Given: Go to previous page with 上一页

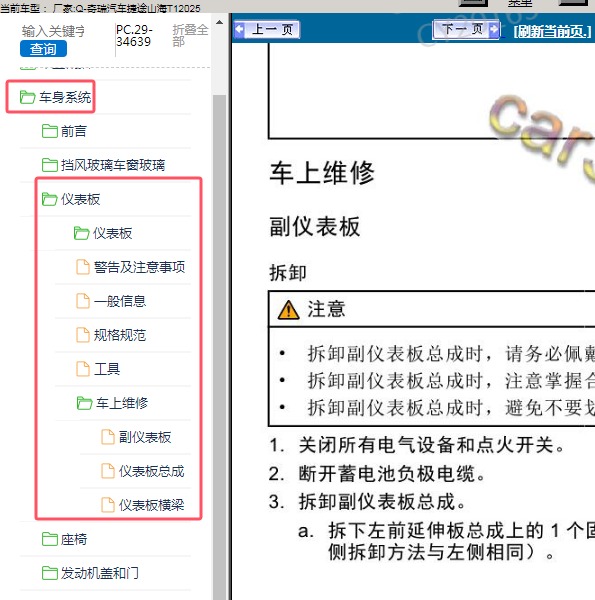Looking at the screenshot, I should tap(267, 29).
